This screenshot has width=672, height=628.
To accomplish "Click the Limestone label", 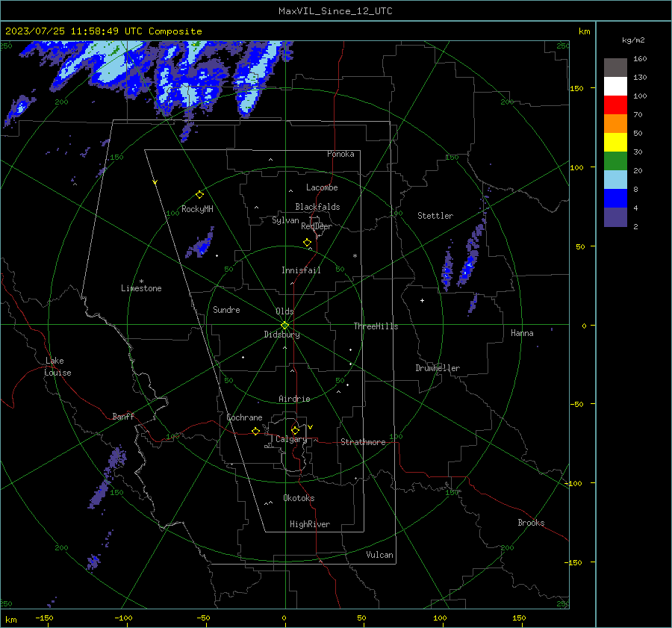I will pyautogui.click(x=141, y=288).
